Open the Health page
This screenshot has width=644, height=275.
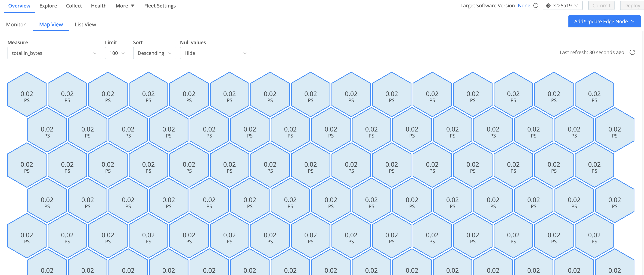click(x=98, y=5)
